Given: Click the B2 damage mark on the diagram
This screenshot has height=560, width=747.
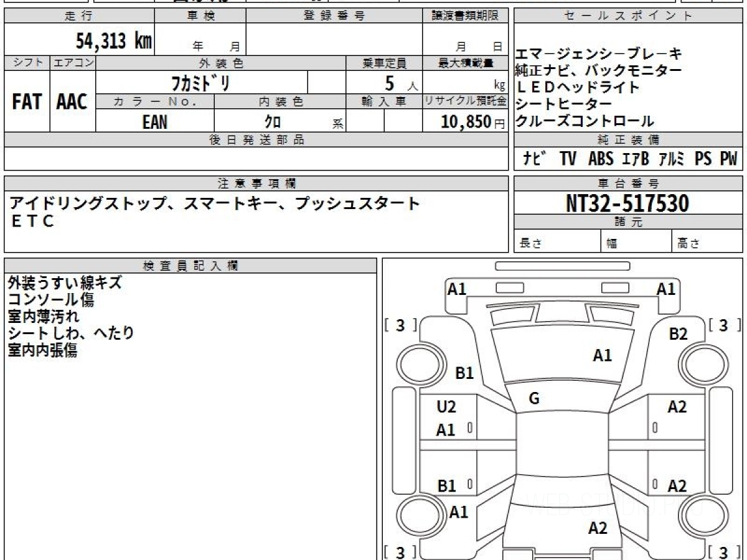Looking at the screenshot, I should pos(679,335).
